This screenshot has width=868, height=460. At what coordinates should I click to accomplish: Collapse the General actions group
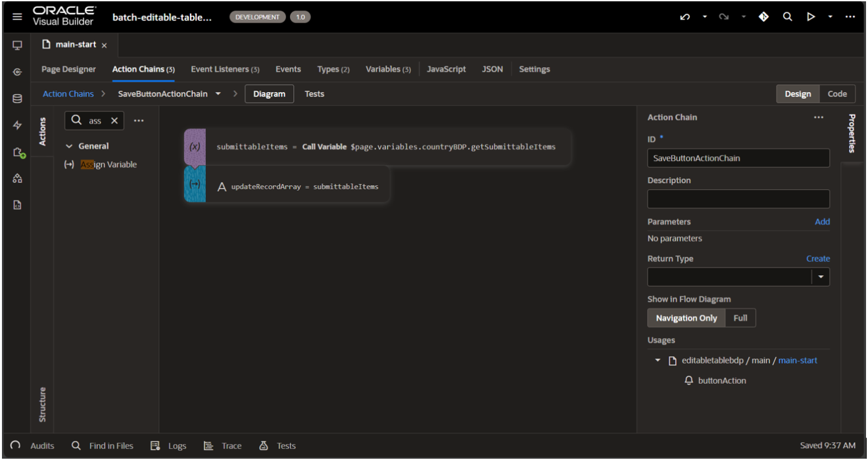pyautogui.click(x=70, y=146)
